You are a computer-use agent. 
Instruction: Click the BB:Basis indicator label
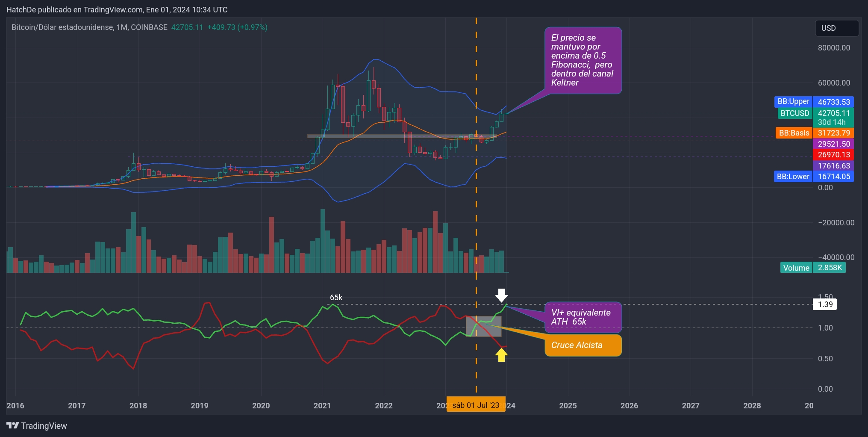pos(794,133)
